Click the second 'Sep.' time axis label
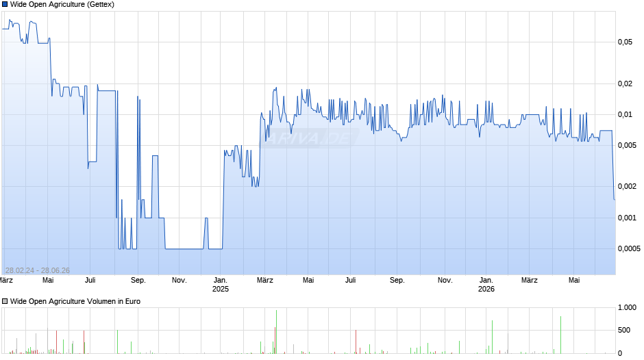The height and width of the screenshot is (360, 644). click(x=397, y=281)
